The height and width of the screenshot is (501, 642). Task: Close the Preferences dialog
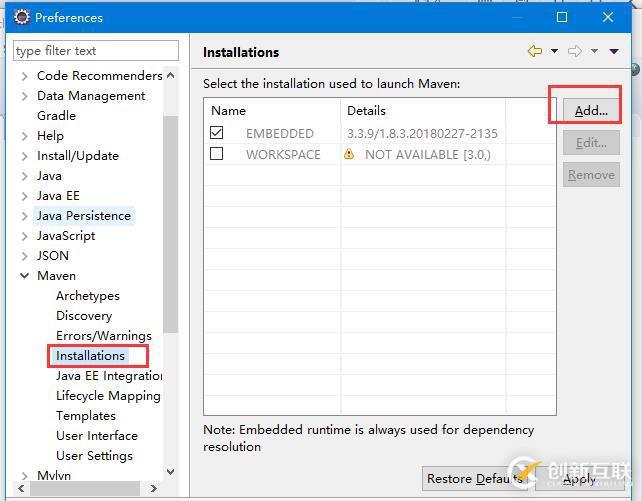point(608,17)
